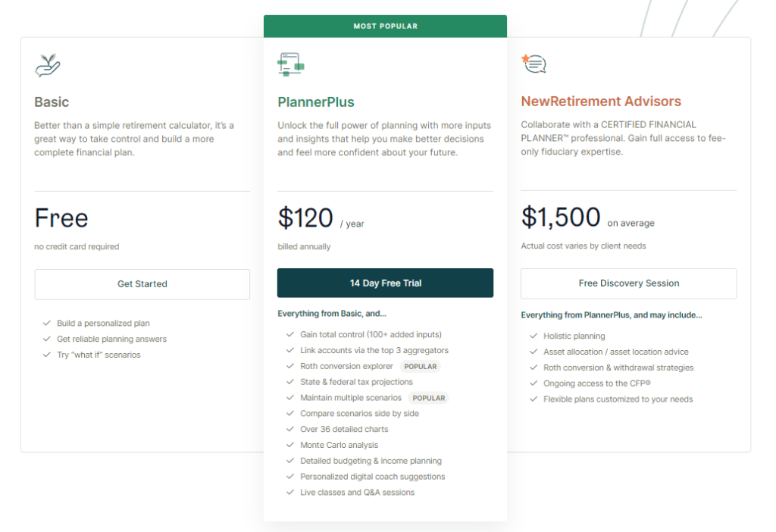Click the POPULAR badge beside Roth conversion explorer
Viewport: 776px width, 532px height.
click(x=421, y=367)
